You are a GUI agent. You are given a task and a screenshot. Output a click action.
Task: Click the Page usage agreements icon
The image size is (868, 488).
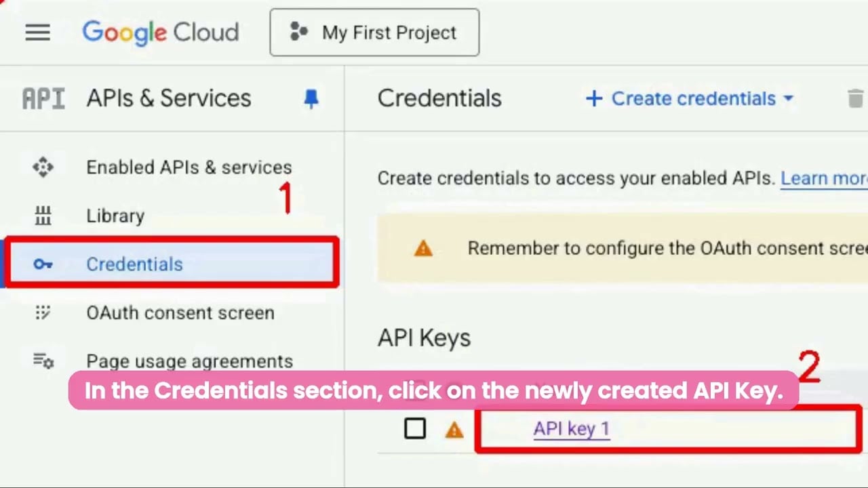[x=43, y=361]
